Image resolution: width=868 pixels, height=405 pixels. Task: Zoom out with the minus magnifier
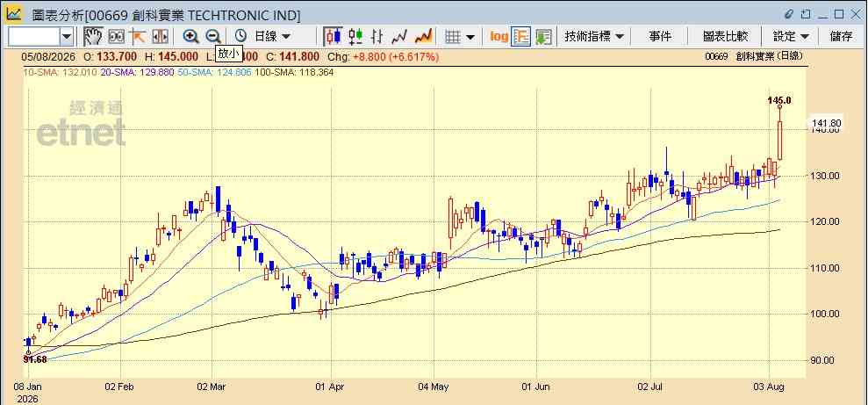213,37
